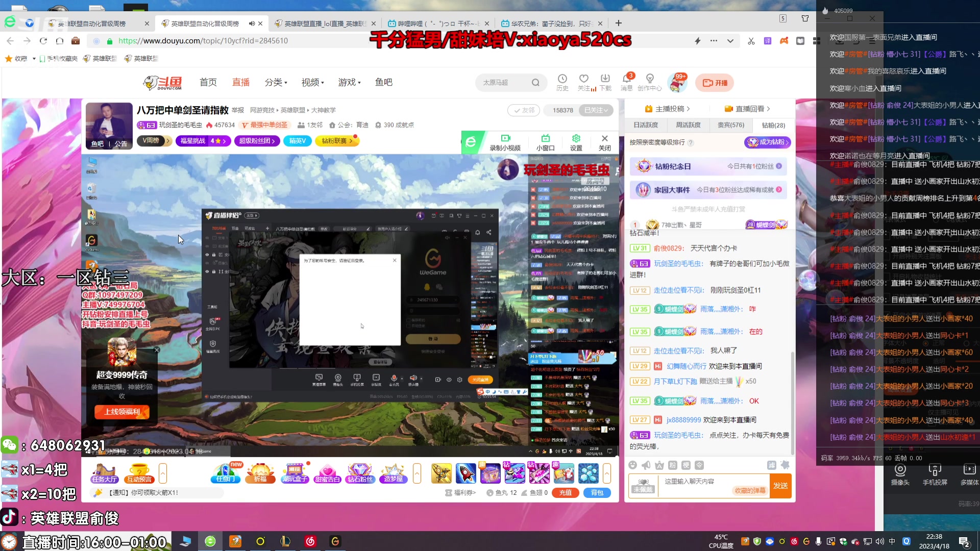
Task: Toggle the 友邻 neighbor button
Action: pos(524,110)
